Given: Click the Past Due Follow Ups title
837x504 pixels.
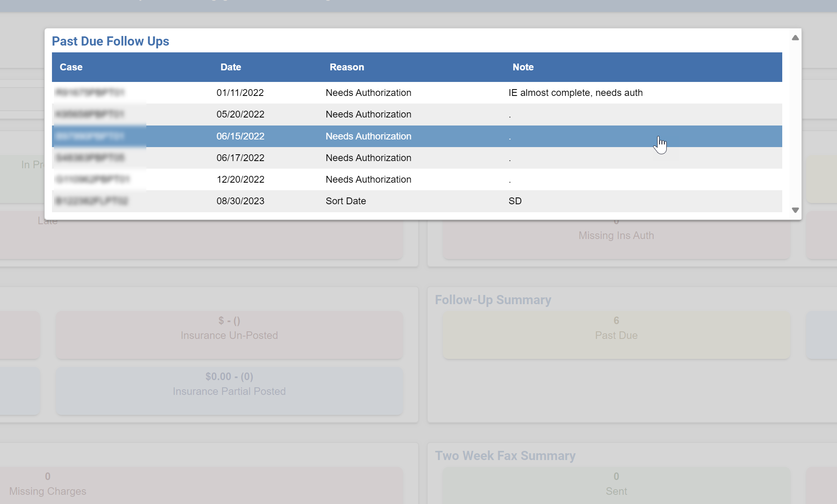Looking at the screenshot, I should pos(110,41).
